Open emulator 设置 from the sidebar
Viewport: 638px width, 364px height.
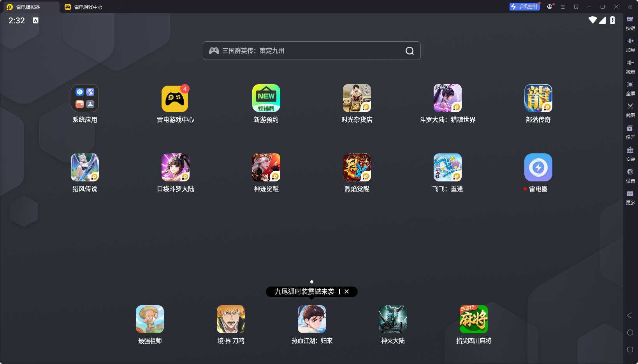[630, 176]
